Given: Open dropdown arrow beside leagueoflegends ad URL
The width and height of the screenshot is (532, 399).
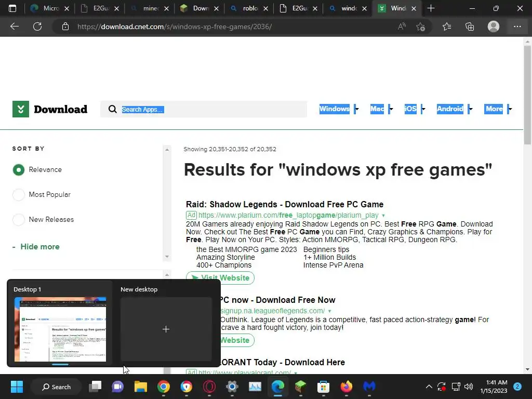Looking at the screenshot, I should [x=329, y=311].
